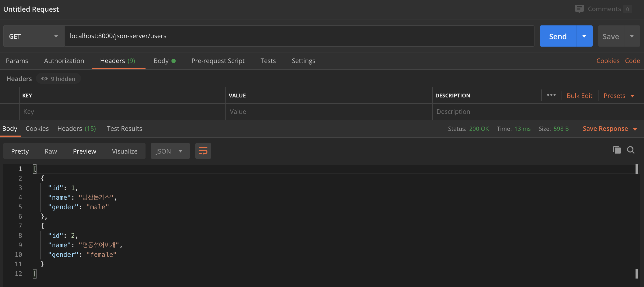This screenshot has width=644, height=287.
Task: Switch response view to Raw
Action: (x=51, y=151)
